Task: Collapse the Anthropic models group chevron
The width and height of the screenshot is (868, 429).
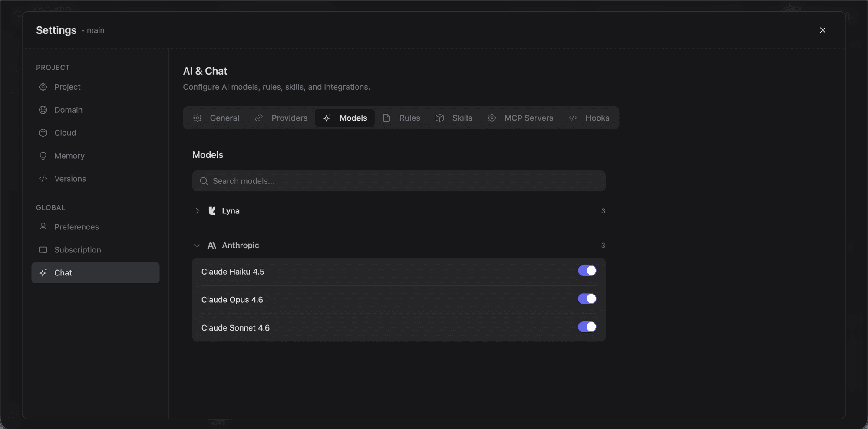Action: [x=197, y=246]
